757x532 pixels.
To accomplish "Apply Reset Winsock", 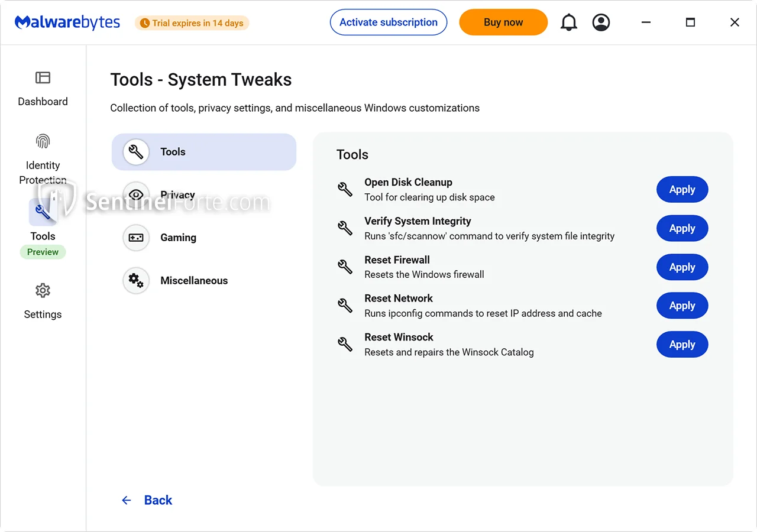I will tap(682, 345).
